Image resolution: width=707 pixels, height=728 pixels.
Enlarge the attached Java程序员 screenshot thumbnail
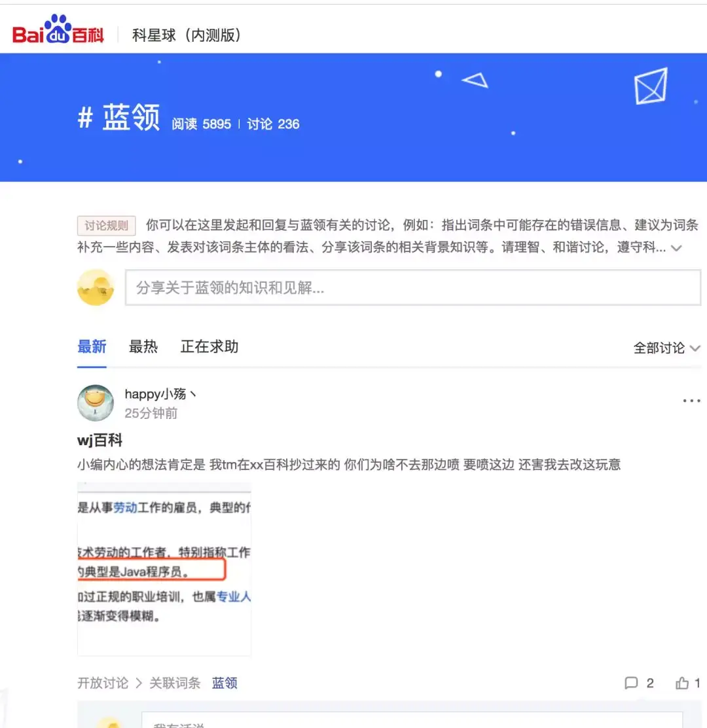pyautogui.click(x=164, y=569)
